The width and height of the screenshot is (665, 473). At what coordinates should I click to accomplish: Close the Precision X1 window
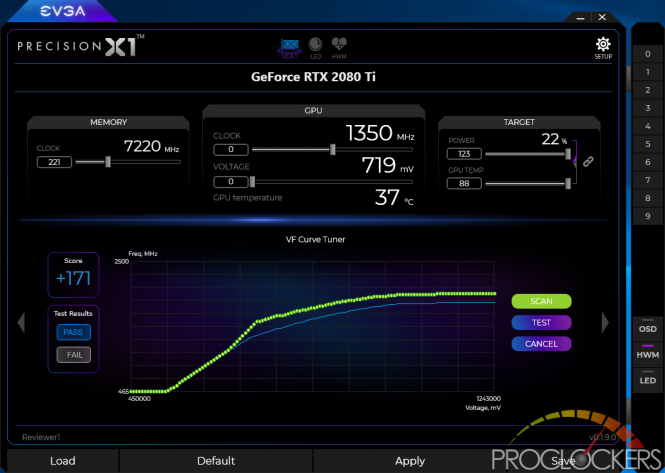point(602,17)
